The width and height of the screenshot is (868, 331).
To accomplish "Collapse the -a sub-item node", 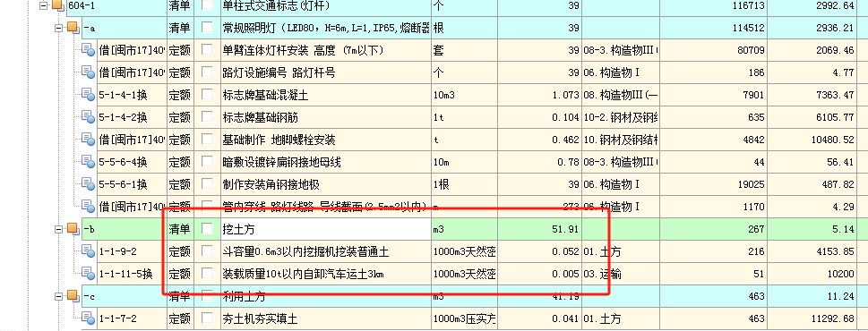I will pos(58,28).
